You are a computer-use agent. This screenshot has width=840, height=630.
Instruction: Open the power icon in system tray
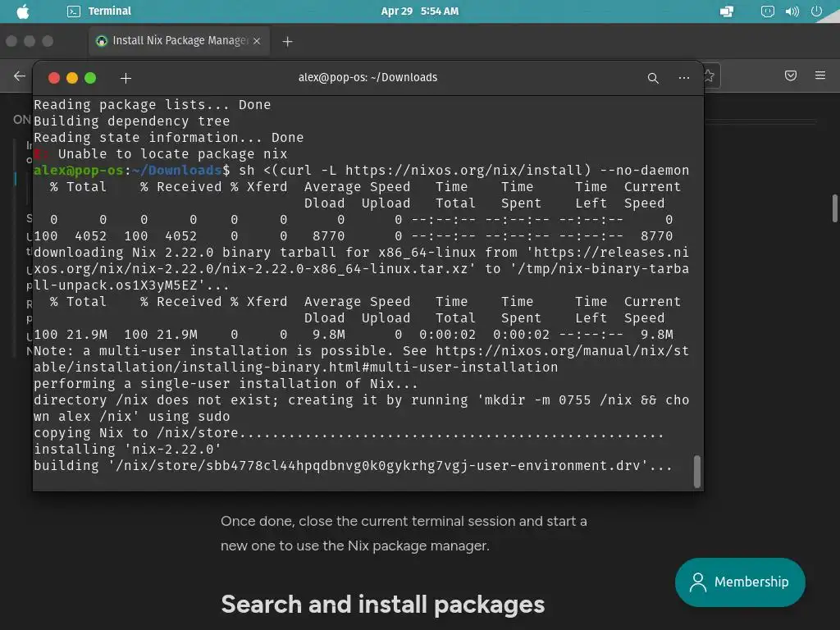click(x=816, y=11)
